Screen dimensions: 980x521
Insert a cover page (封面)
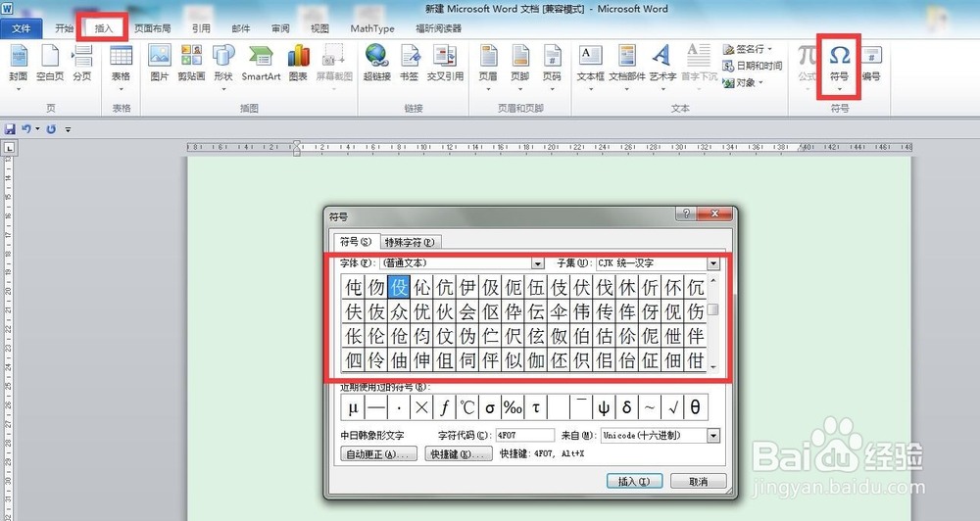19,67
